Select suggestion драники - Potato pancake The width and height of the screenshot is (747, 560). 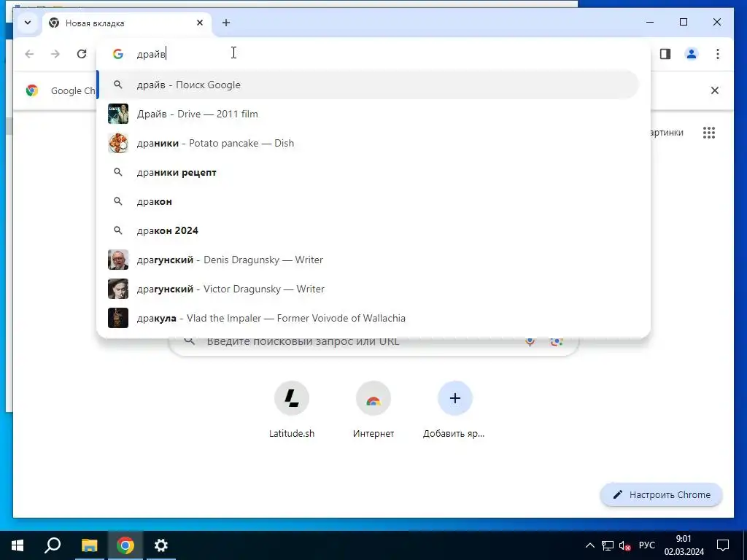pyautogui.click(x=368, y=143)
